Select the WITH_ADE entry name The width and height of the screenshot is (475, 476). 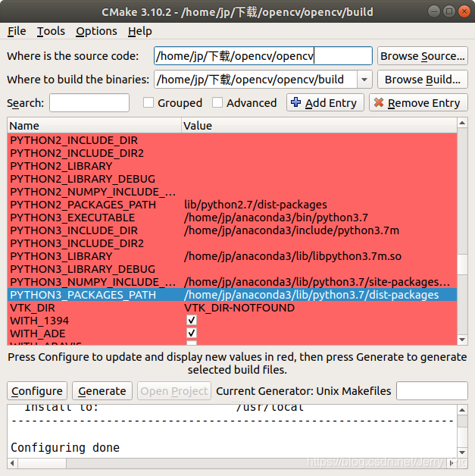point(38,334)
